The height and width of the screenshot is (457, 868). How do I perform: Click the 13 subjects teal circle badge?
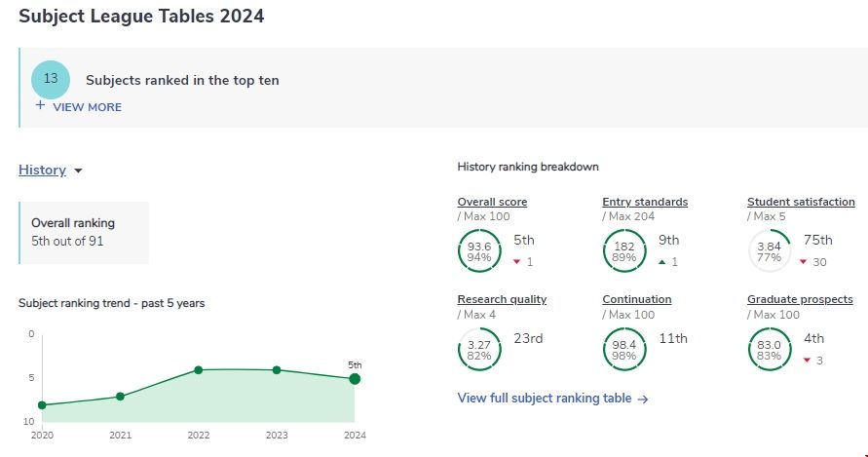[x=51, y=79]
